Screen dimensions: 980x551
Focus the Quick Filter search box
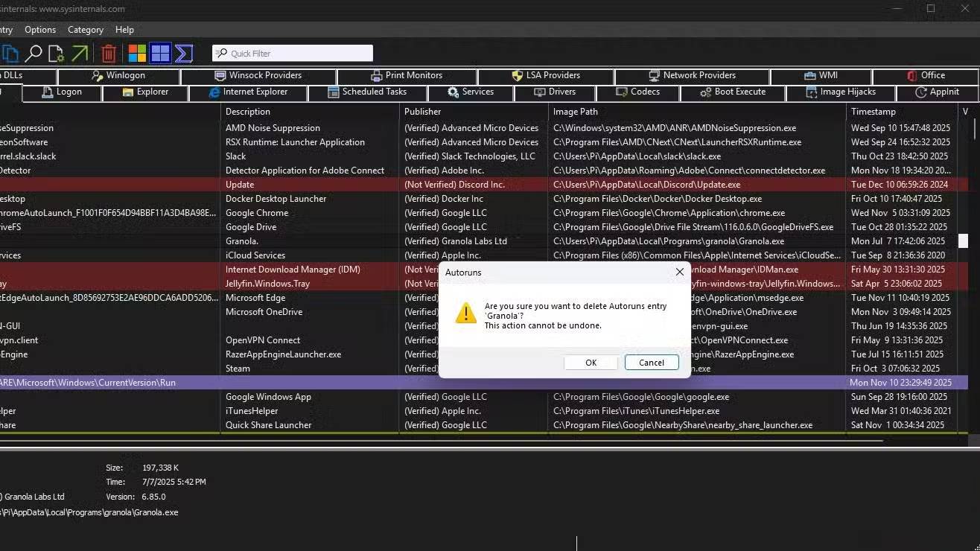point(293,53)
